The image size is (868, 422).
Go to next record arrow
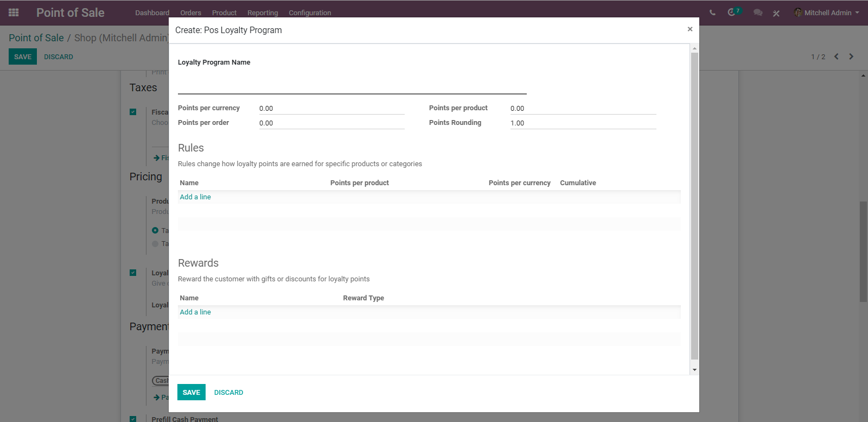pyautogui.click(x=851, y=56)
